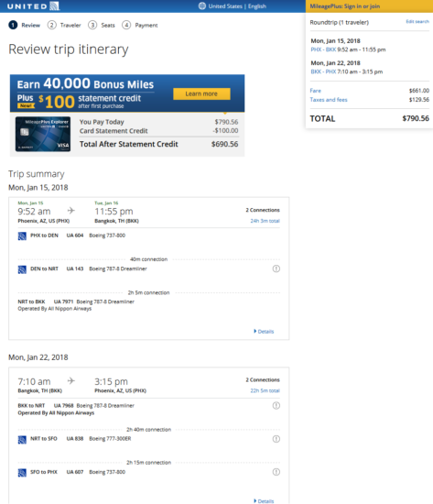Click info icon for SFO to PHX flight
The height and width of the screenshot is (504, 433).
(276, 472)
